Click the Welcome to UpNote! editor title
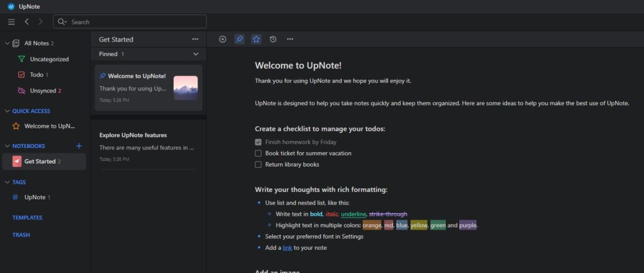 [298, 65]
